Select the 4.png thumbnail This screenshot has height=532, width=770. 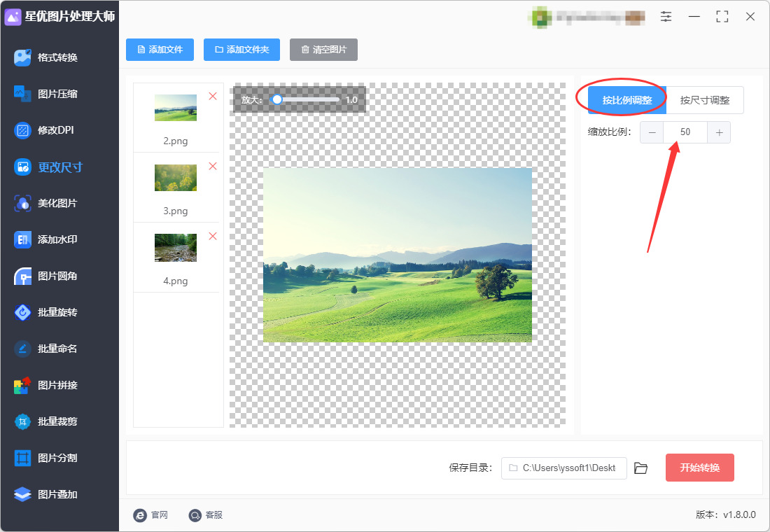(x=176, y=248)
